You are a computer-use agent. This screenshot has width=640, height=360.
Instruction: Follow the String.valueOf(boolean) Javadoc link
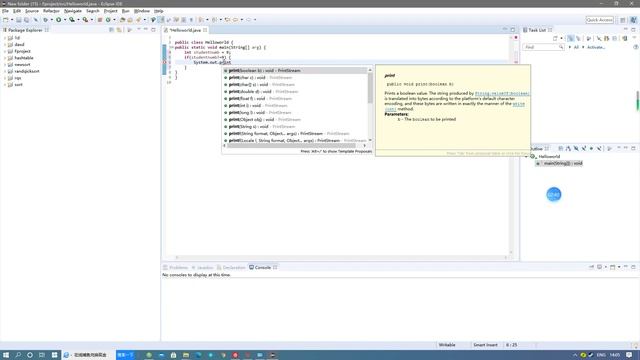point(502,93)
